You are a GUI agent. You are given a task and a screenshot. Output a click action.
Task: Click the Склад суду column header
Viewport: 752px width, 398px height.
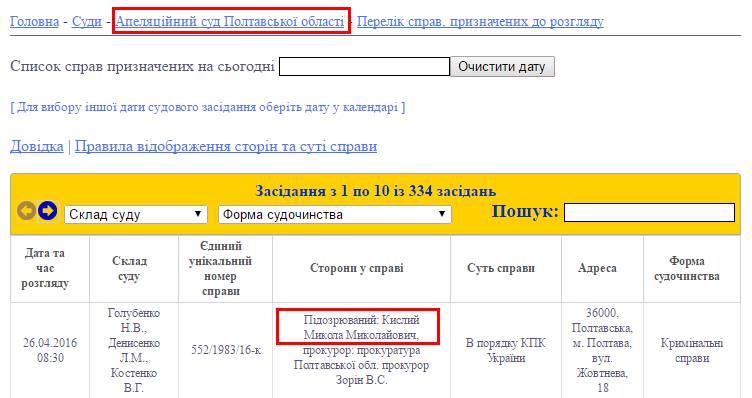coord(134,269)
